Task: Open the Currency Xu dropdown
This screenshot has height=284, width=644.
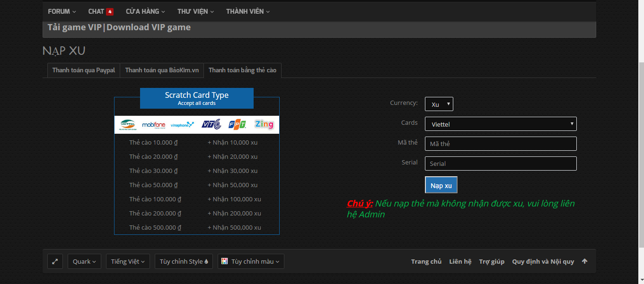Action: click(x=439, y=103)
